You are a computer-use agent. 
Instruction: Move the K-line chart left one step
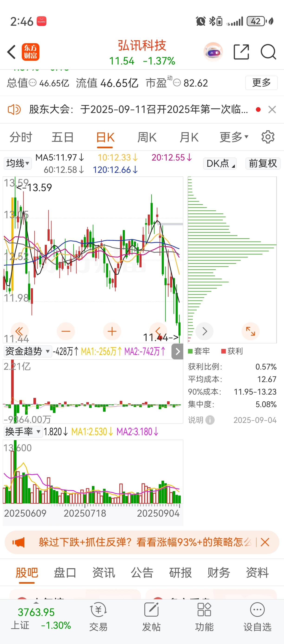(158, 331)
